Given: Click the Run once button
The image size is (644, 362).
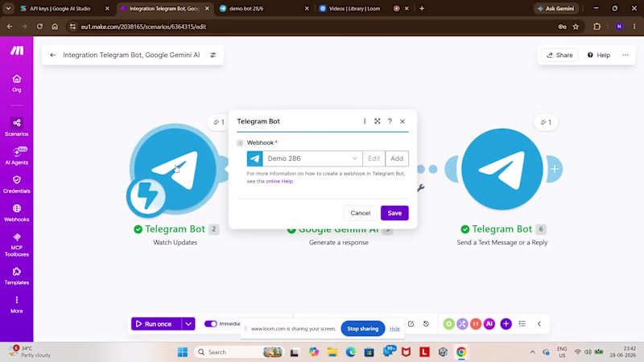Looking at the screenshot, I should (156, 324).
